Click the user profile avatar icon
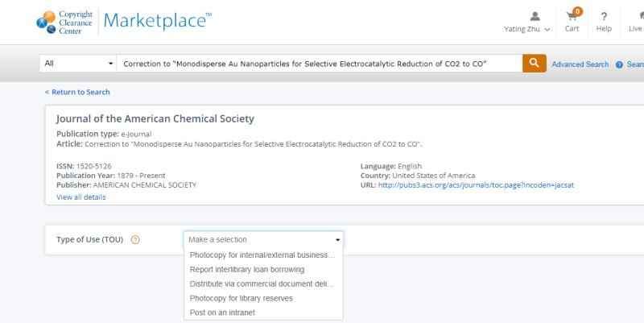644x323 pixels. pos(535,16)
